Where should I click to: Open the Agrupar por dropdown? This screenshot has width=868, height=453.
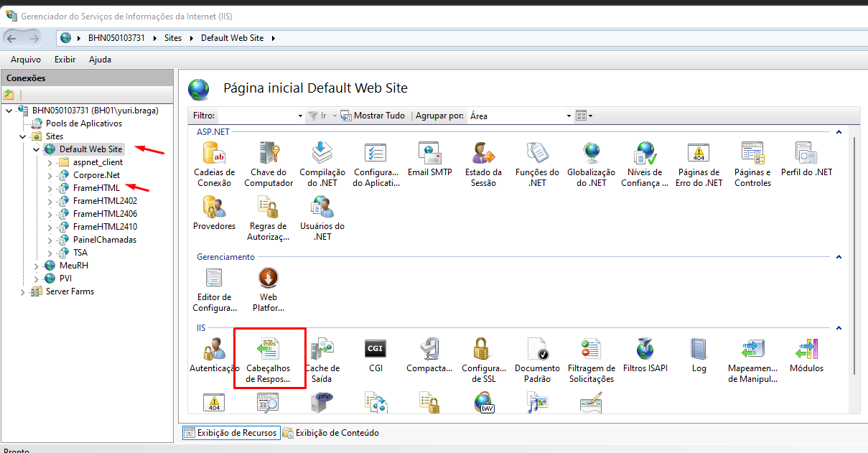(x=569, y=116)
